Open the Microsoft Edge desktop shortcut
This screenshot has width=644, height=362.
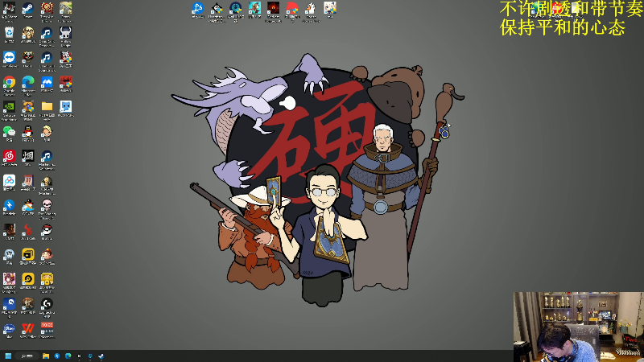point(28,83)
